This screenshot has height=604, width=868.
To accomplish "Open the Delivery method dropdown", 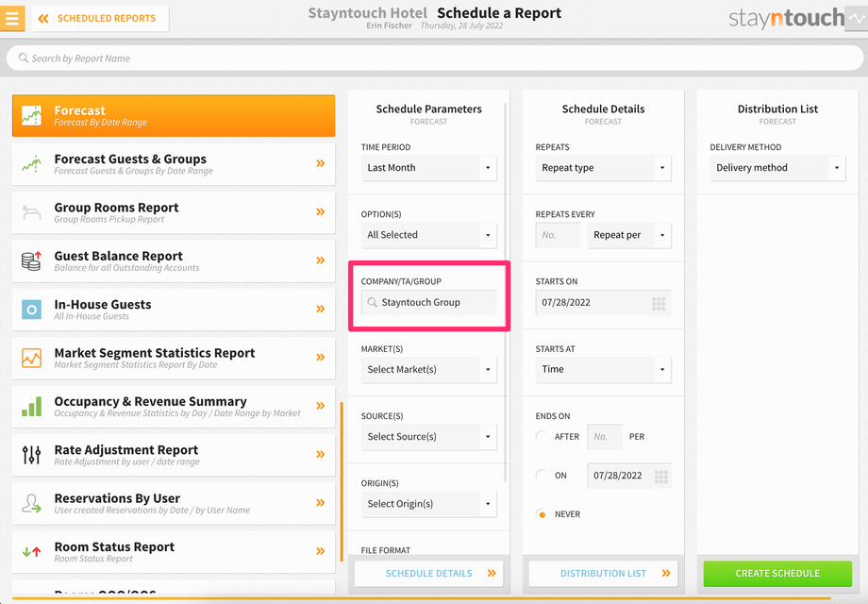I will click(x=777, y=168).
